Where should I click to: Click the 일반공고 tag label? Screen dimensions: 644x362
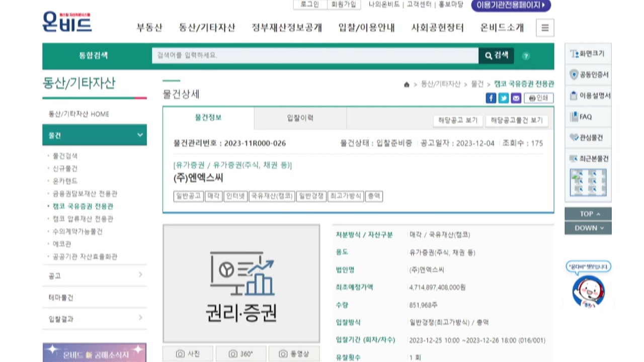click(x=188, y=197)
